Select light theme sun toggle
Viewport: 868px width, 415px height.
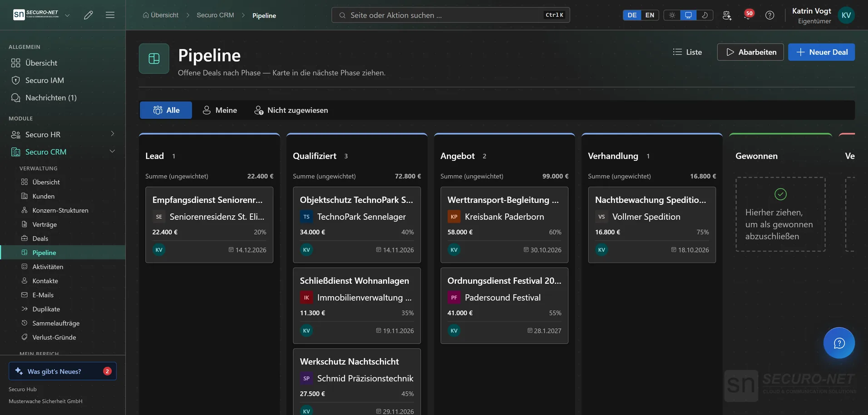click(672, 15)
